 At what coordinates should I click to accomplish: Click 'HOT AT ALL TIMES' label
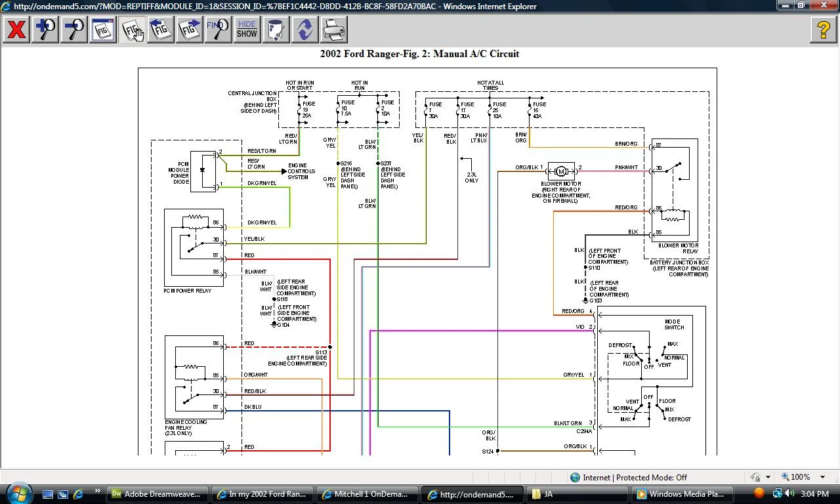(490, 85)
